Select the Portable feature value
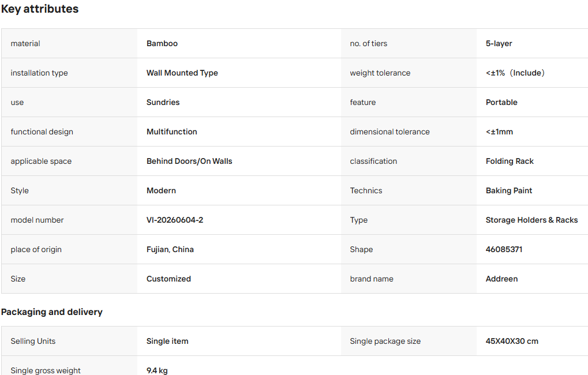 tap(501, 102)
